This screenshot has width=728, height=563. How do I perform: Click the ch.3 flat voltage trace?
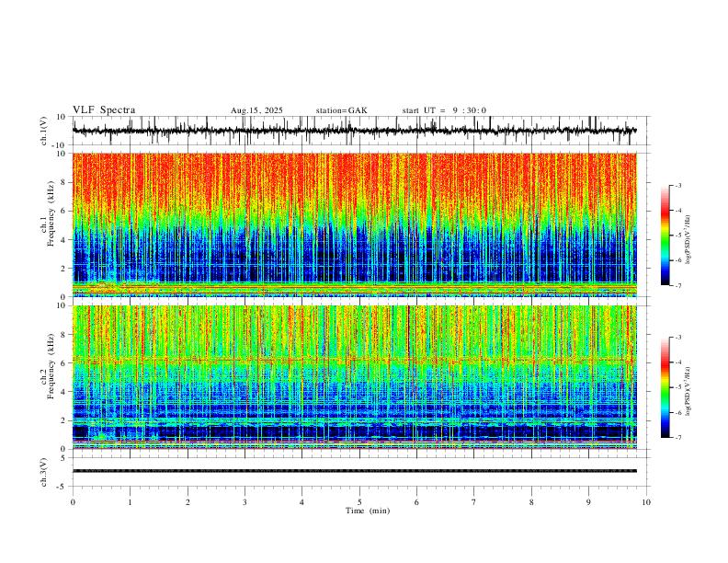tap(355, 471)
